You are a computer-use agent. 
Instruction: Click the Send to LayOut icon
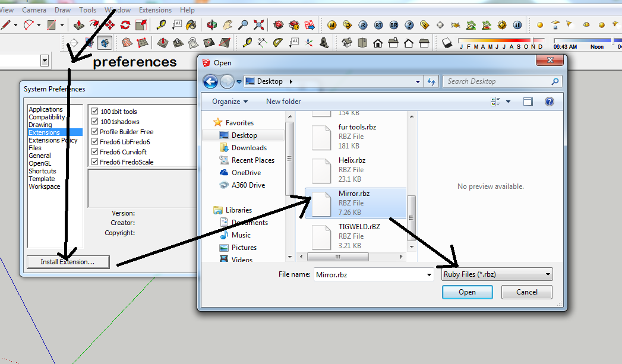(310, 26)
